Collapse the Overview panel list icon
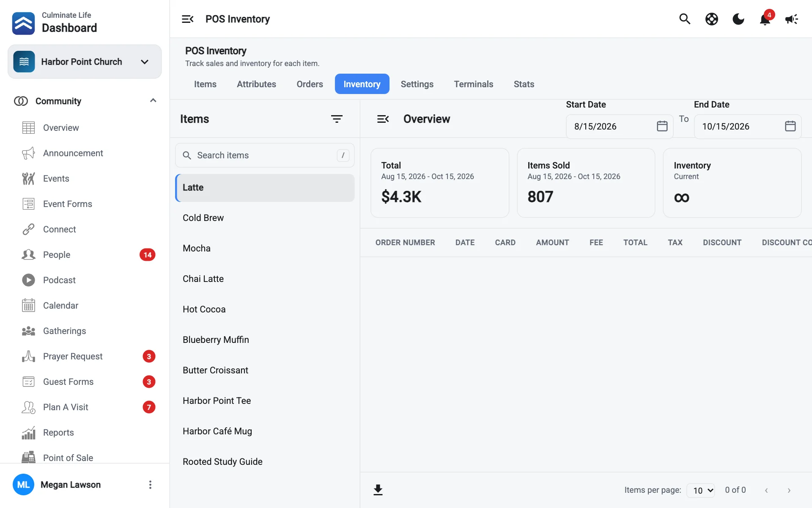The image size is (812, 508). pyautogui.click(x=383, y=119)
